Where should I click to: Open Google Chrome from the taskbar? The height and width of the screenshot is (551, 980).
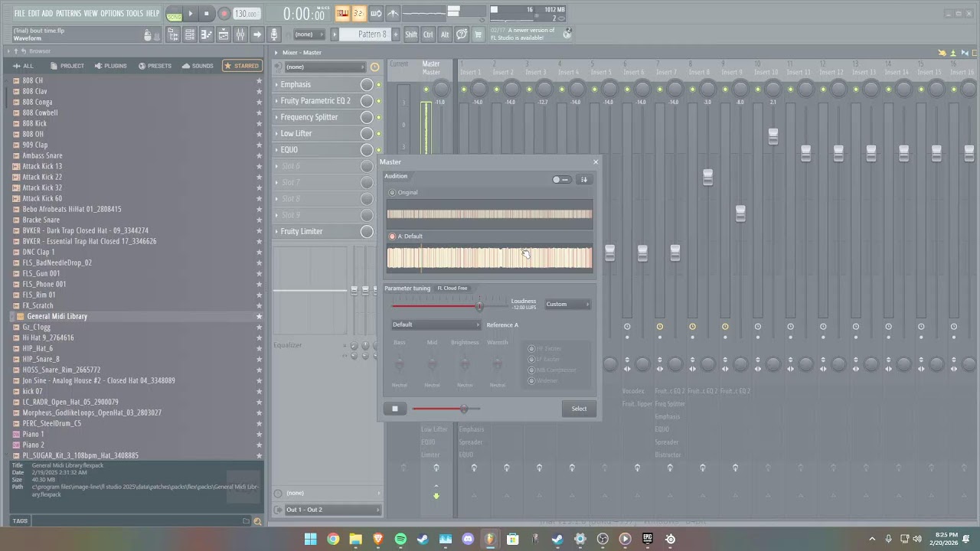(x=333, y=539)
